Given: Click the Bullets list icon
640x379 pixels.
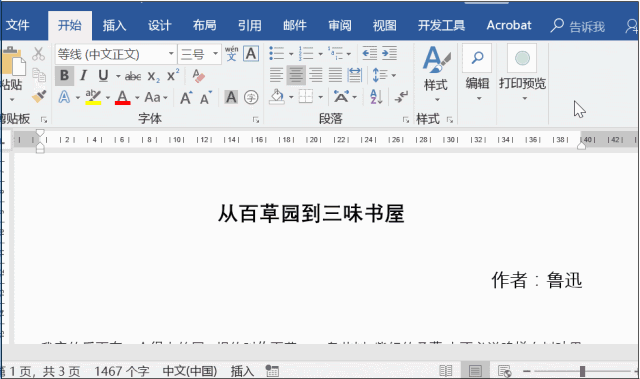Looking at the screenshot, I should click(276, 53).
